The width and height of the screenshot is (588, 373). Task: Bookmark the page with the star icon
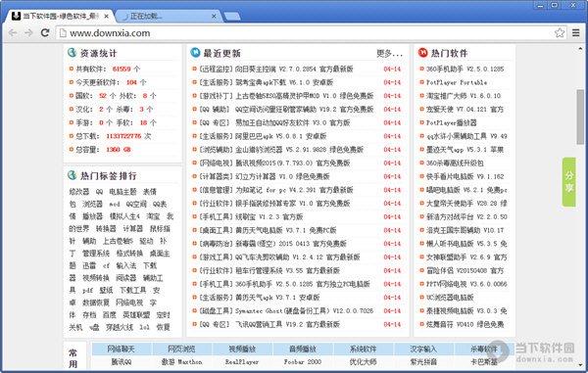560,33
